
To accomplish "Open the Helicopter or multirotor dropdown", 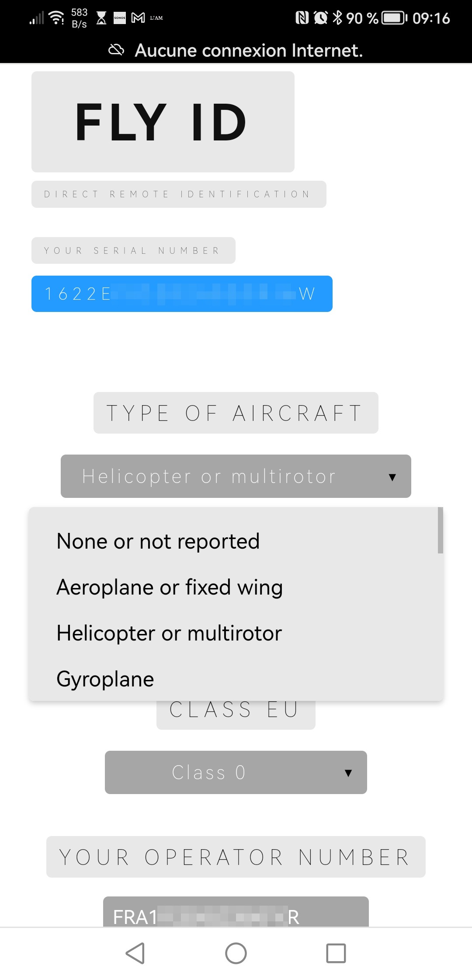I will click(x=236, y=476).
